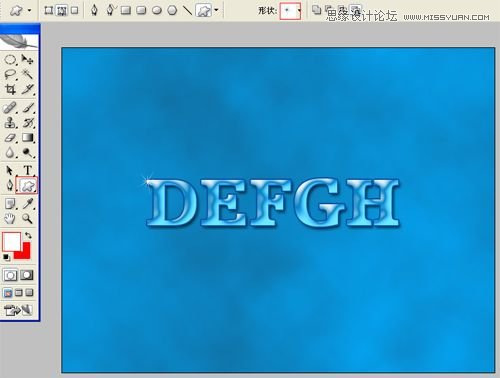The height and width of the screenshot is (378, 500).
Task: Select the Magic Wand tool
Action: 27,74
